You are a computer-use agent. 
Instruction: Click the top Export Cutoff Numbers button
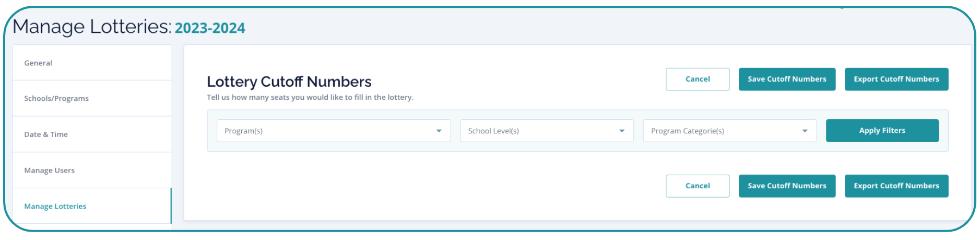[896, 79]
